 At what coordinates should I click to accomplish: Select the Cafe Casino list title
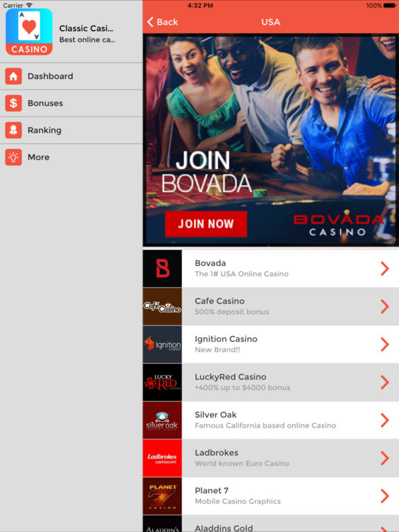pos(220,301)
